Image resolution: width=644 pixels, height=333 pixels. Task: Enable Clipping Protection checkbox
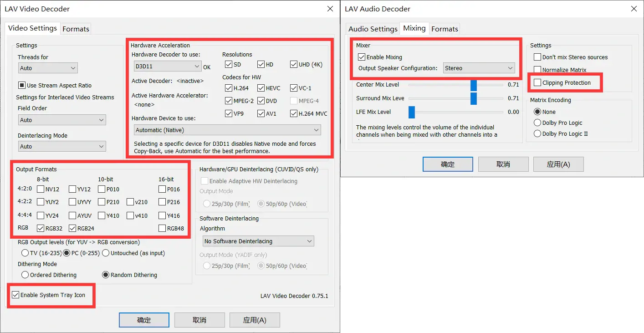coord(537,82)
